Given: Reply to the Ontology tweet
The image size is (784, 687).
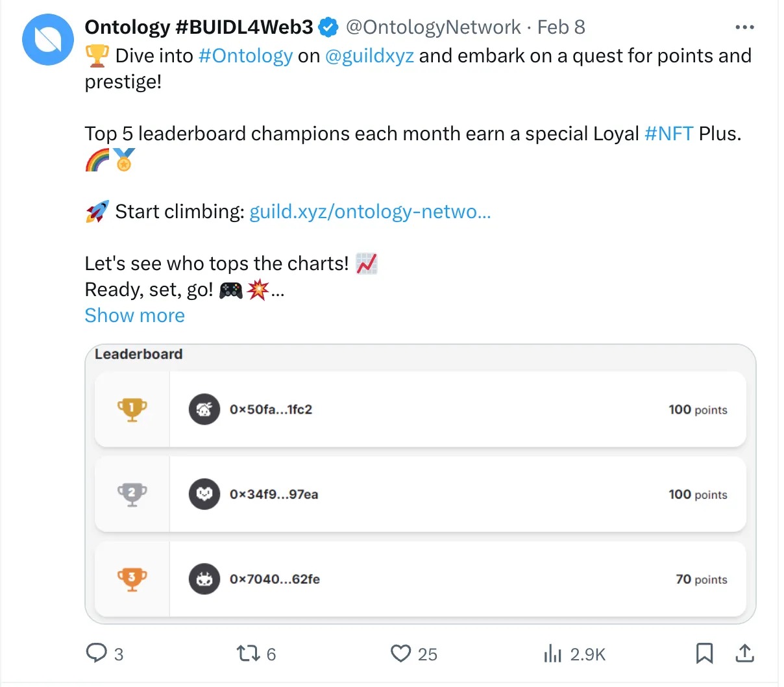Looking at the screenshot, I should tap(97, 653).
